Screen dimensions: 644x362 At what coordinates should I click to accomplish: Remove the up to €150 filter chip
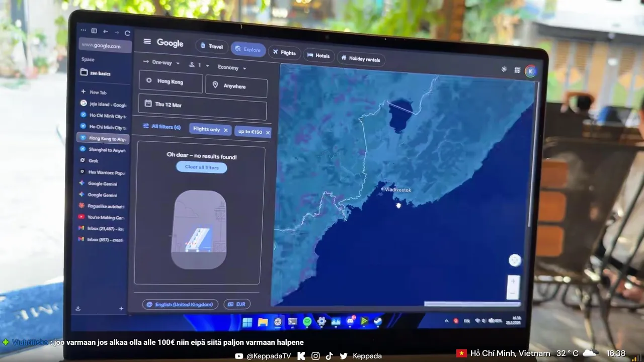point(268,132)
